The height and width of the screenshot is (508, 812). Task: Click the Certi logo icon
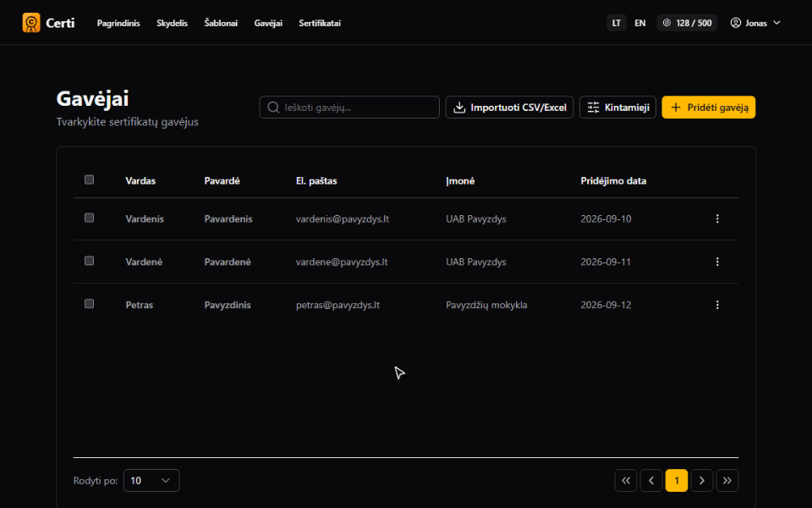pos(31,23)
